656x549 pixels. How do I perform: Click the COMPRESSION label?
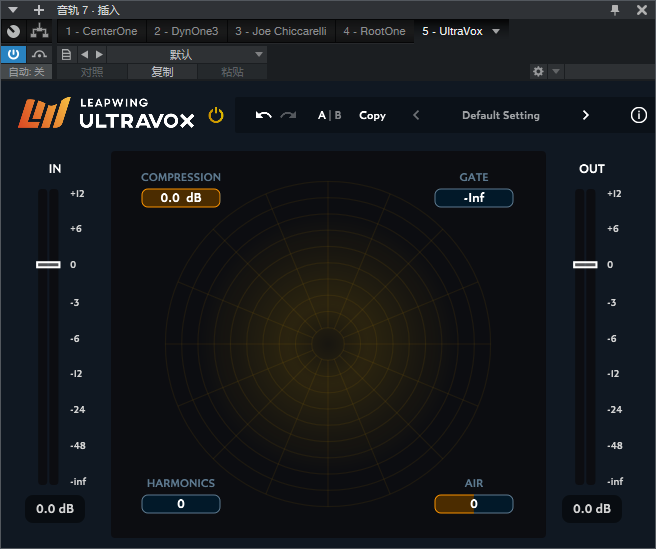[x=181, y=177]
